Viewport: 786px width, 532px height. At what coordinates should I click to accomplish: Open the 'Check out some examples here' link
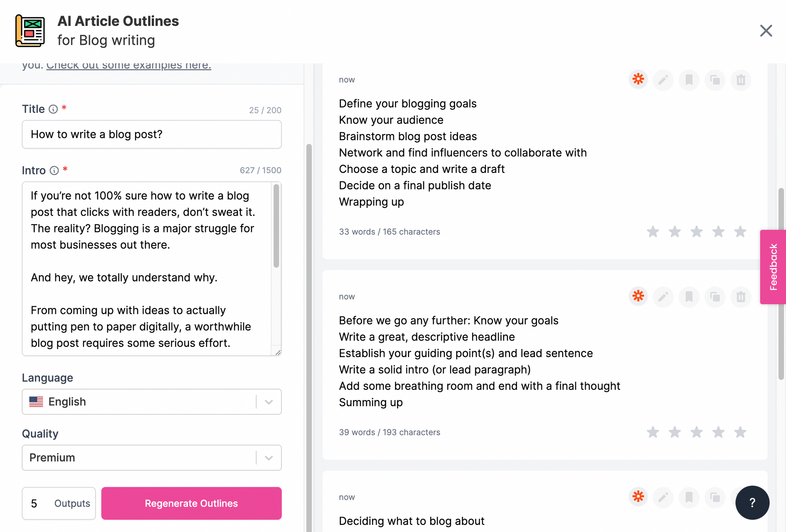tap(129, 66)
